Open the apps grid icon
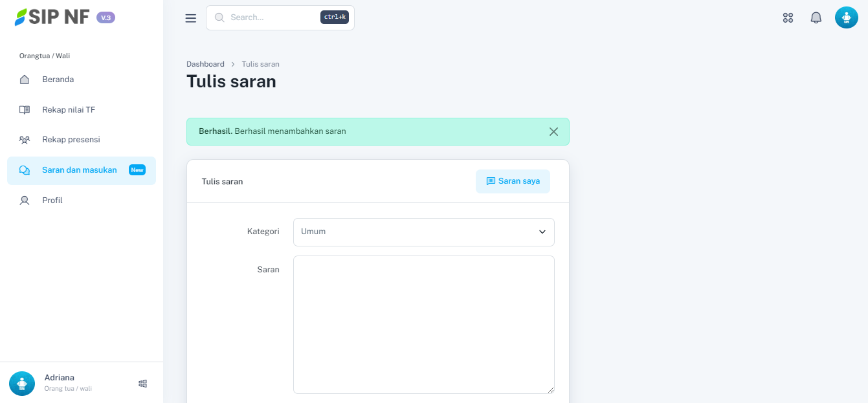 point(788,18)
